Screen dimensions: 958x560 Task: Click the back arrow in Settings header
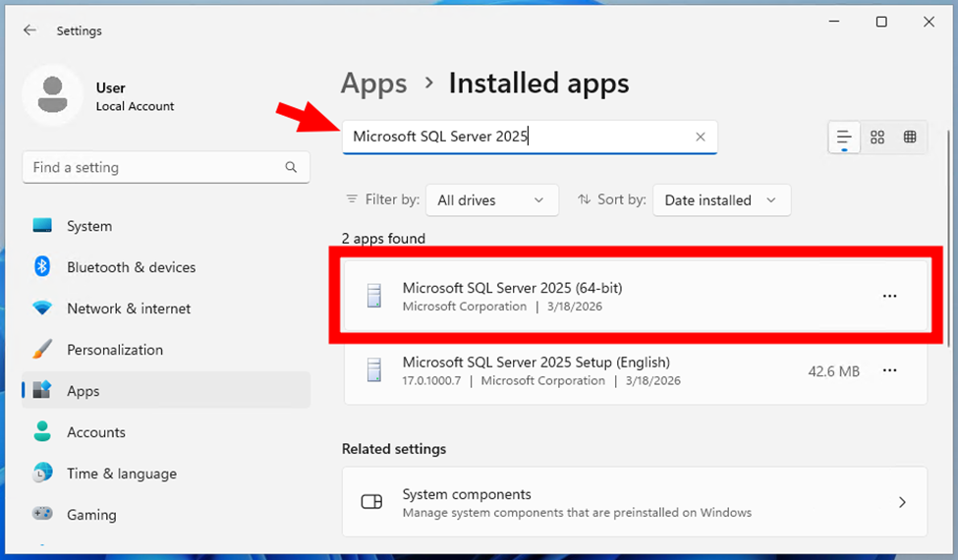29,30
